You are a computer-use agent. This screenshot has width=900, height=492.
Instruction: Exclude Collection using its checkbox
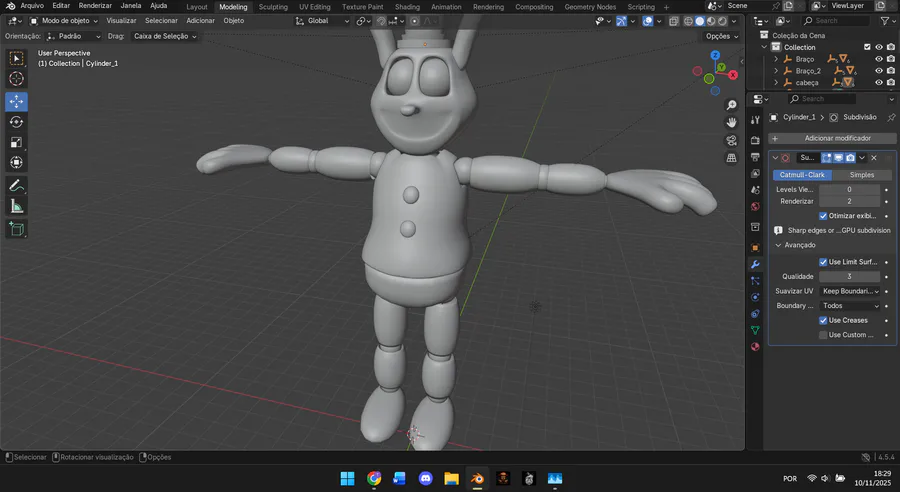click(x=867, y=47)
